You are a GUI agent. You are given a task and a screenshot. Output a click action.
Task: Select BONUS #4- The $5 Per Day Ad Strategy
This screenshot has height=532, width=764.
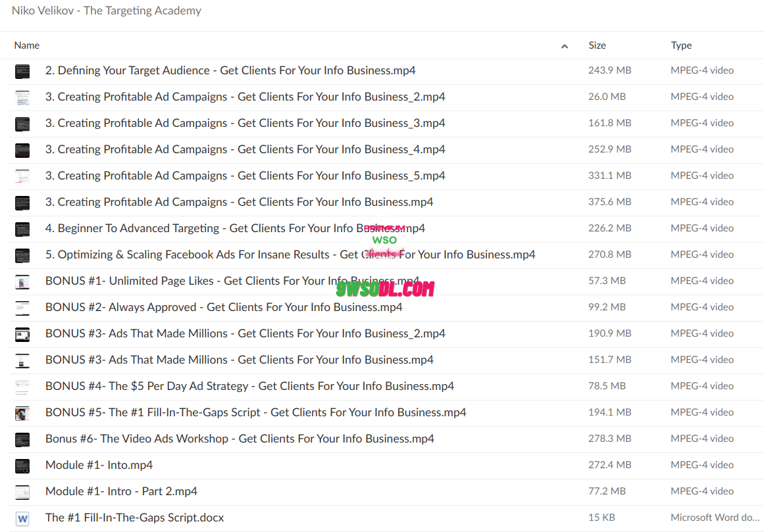point(249,386)
